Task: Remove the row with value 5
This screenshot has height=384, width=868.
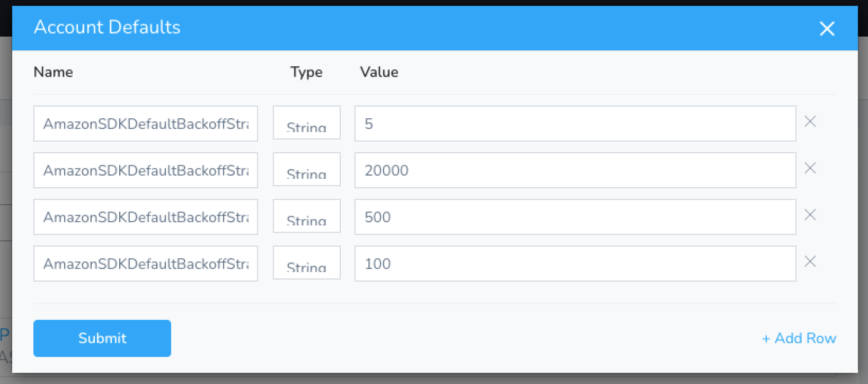Action: click(810, 121)
